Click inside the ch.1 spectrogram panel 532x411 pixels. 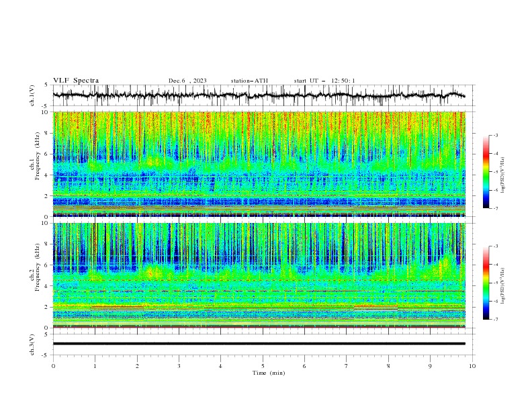tap(259, 164)
